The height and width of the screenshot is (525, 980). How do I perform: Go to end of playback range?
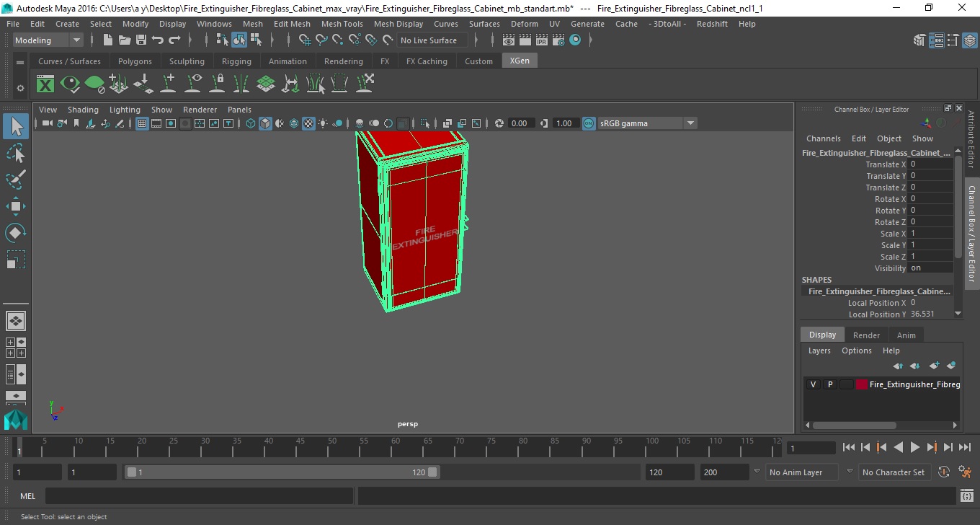pos(965,448)
